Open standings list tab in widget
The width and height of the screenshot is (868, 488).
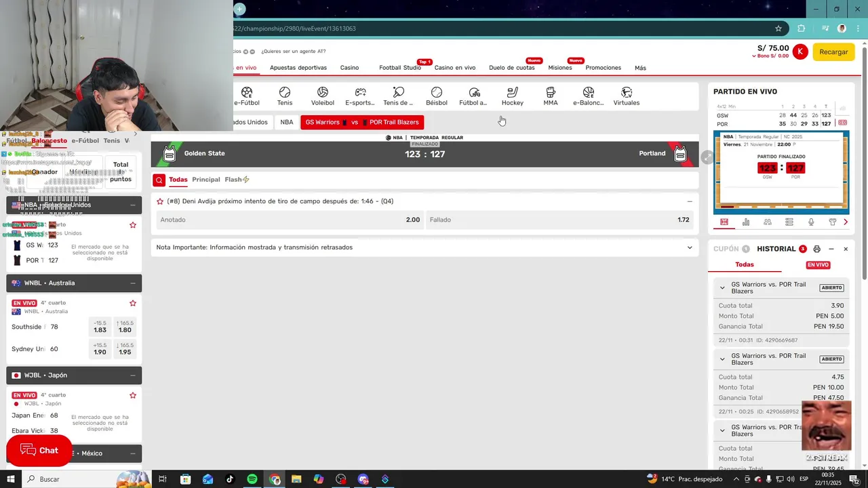[789, 222]
